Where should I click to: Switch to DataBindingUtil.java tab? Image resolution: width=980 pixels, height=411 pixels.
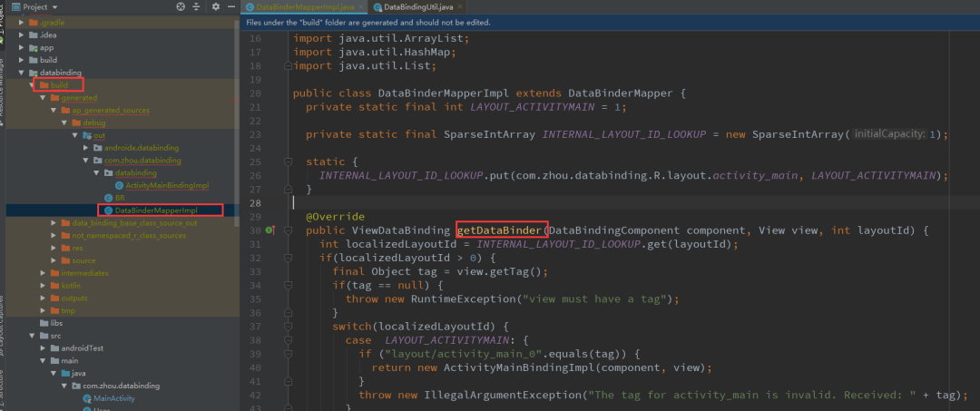tap(417, 7)
